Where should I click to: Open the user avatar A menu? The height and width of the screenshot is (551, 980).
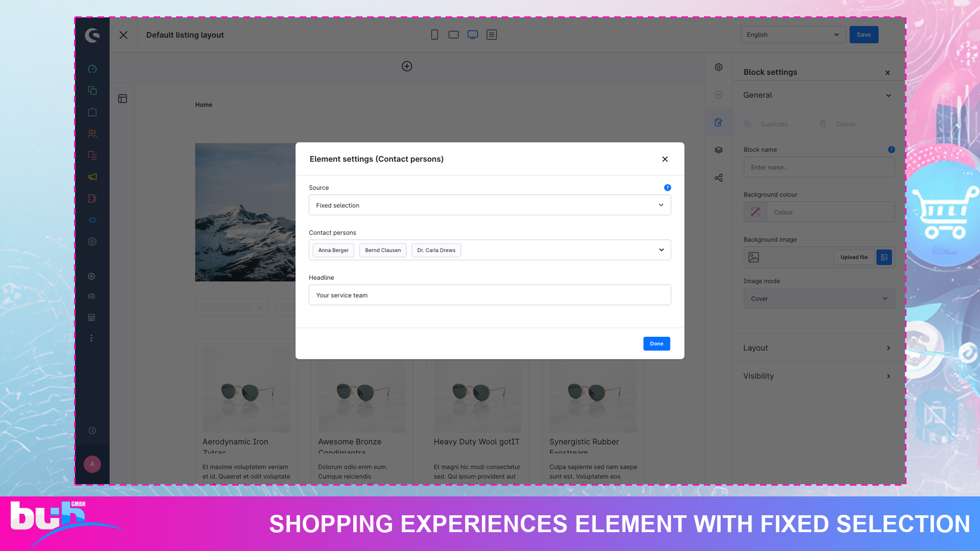92,464
